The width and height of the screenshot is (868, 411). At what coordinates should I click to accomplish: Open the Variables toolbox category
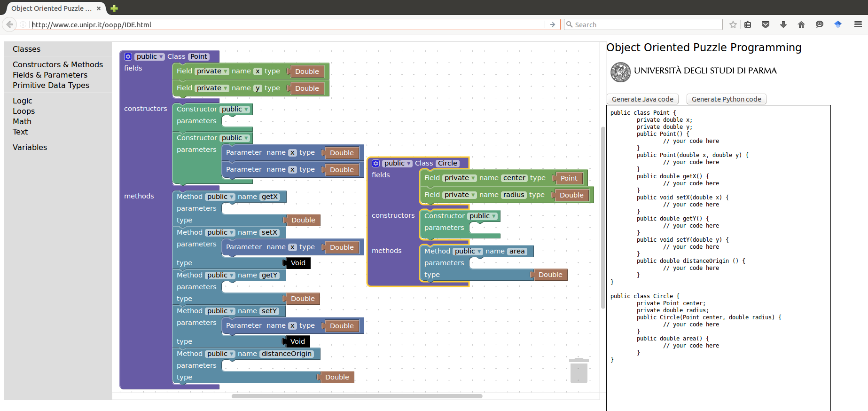click(x=30, y=147)
